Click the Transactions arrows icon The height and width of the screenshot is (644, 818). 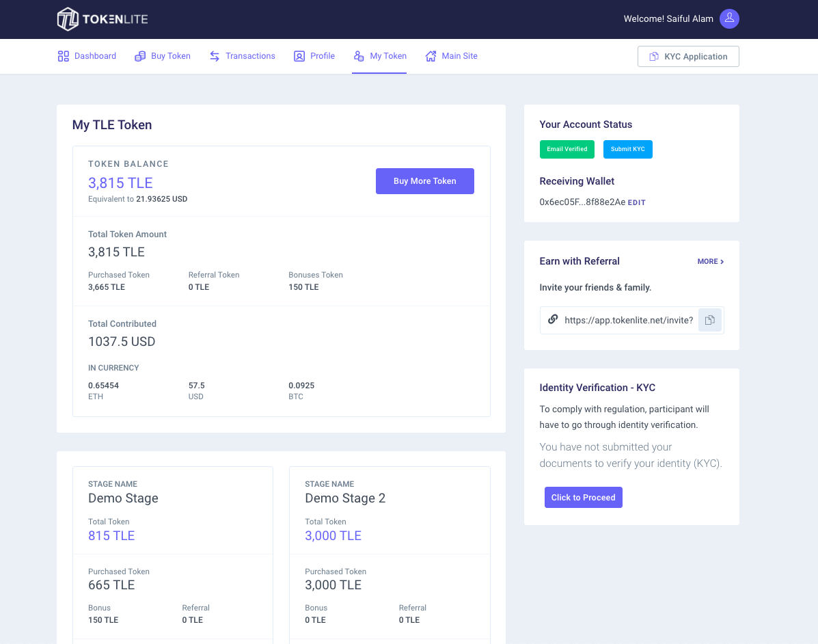click(215, 56)
